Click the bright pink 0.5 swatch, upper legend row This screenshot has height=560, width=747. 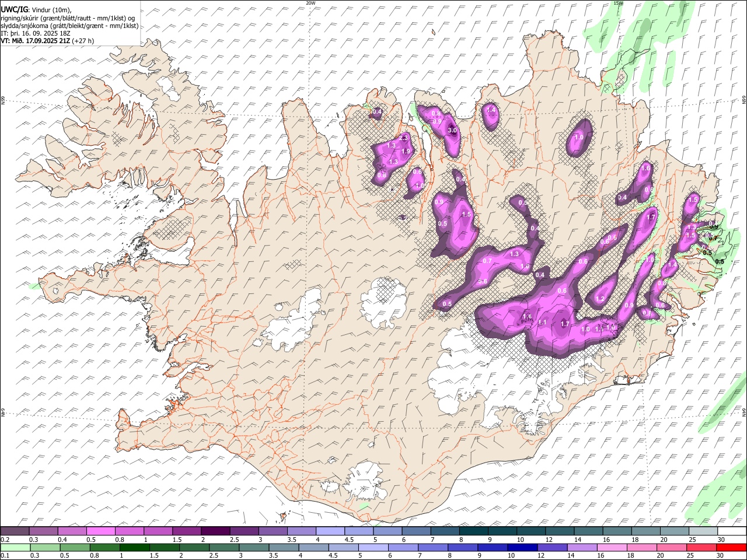[100, 531]
